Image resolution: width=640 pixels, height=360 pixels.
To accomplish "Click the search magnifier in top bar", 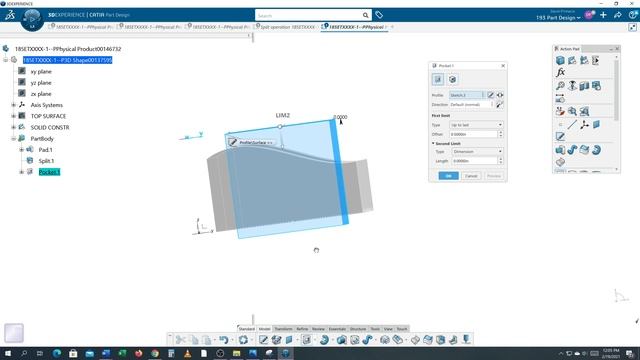I will click(x=365, y=16).
